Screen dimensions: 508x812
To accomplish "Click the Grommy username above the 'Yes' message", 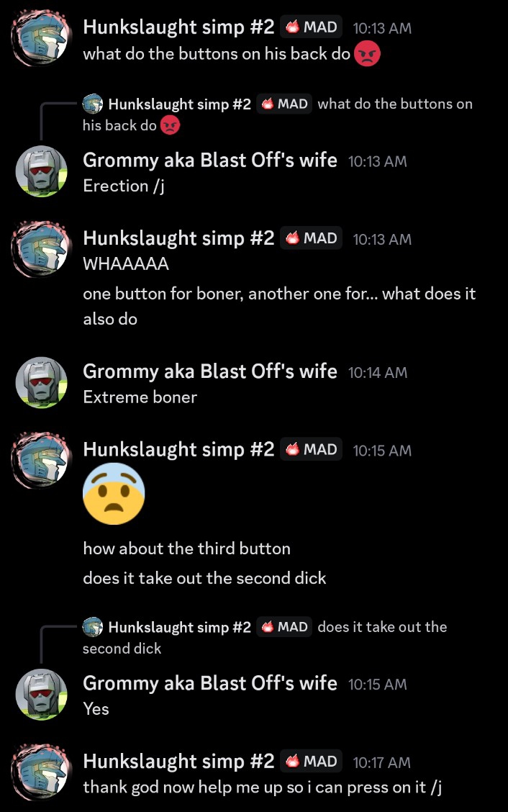I will 209,683.
